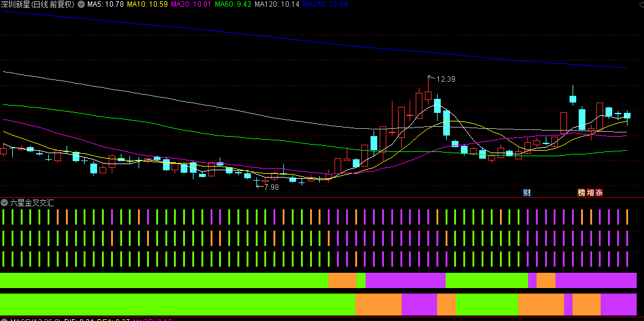Expand the 六星金叉交汇 indicator dropdown arrow
This screenshot has height=321, width=644.
(4, 203)
